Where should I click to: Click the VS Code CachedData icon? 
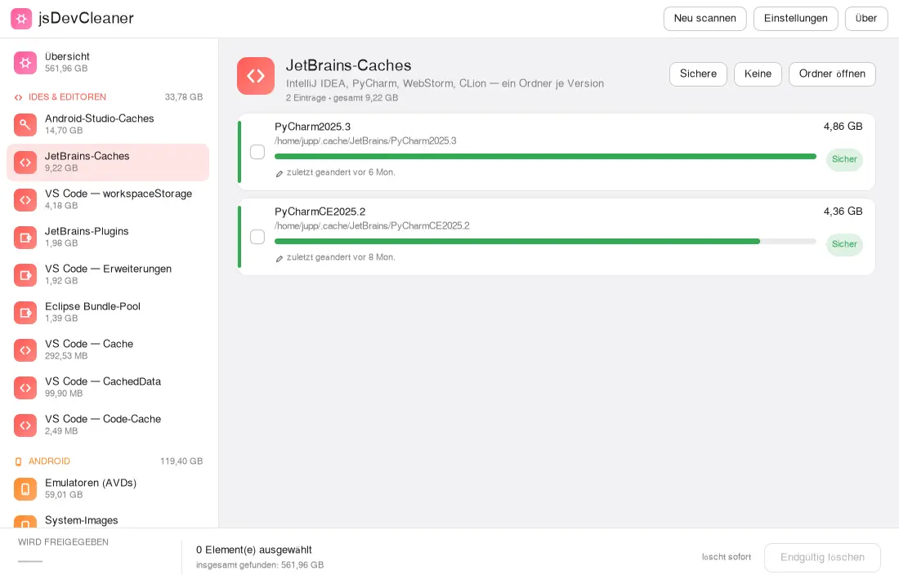25,387
